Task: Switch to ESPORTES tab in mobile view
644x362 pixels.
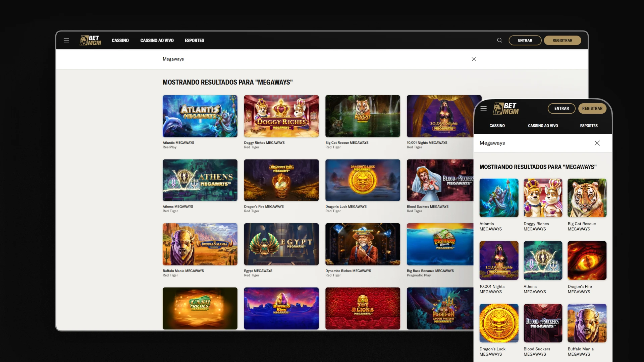Action: pyautogui.click(x=589, y=126)
